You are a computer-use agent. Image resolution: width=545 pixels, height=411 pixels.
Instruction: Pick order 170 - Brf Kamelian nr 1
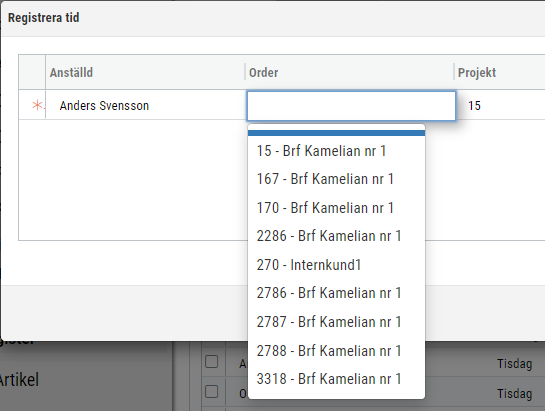click(x=336, y=208)
